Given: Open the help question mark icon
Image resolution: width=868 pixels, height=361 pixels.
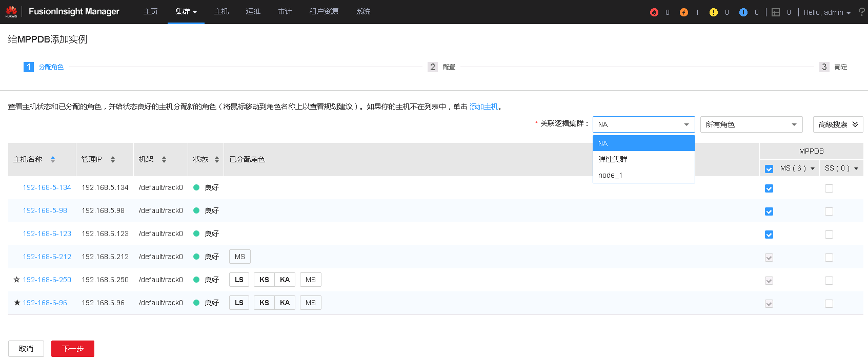Looking at the screenshot, I should click(x=861, y=12).
